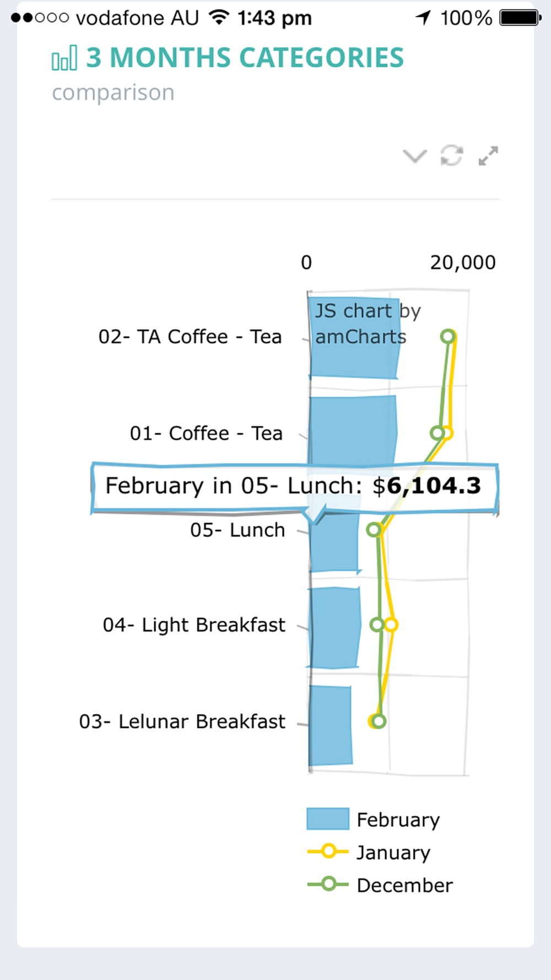Screen dimensions: 551x980
Task: Tap the January data point for Light Breakfast
Action: point(391,624)
